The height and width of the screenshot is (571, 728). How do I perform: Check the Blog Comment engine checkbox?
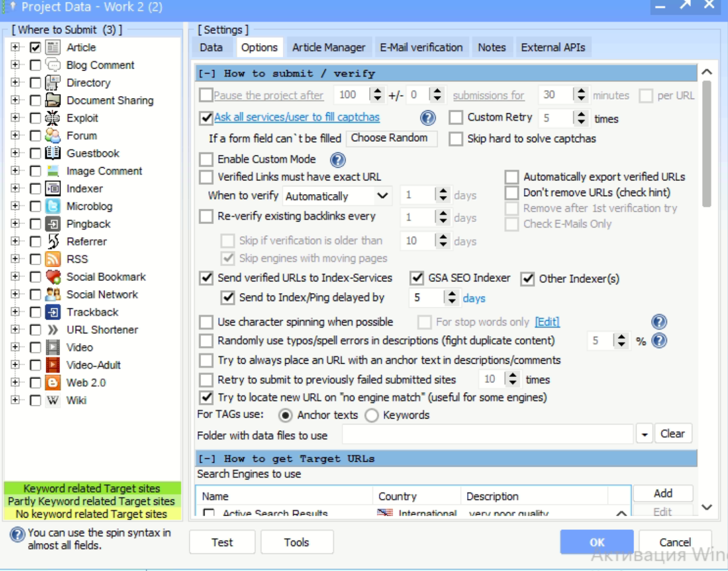[x=35, y=65]
